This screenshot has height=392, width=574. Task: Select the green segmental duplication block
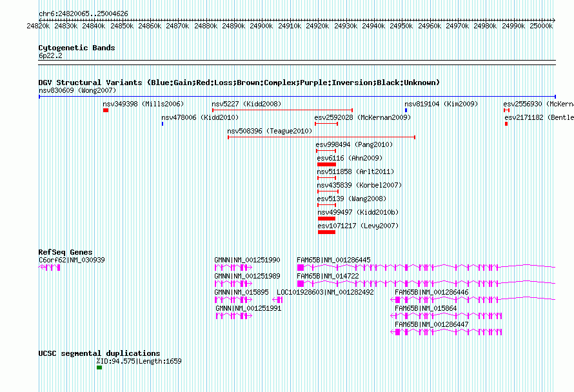point(99,367)
